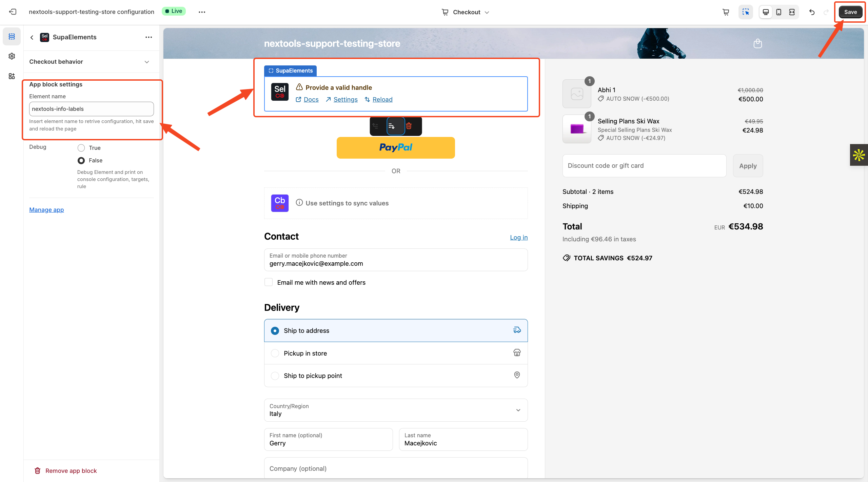This screenshot has width=868, height=482.
Task: Open the Country/Region dropdown
Action: pyautogui.click(x=396, y=410)
